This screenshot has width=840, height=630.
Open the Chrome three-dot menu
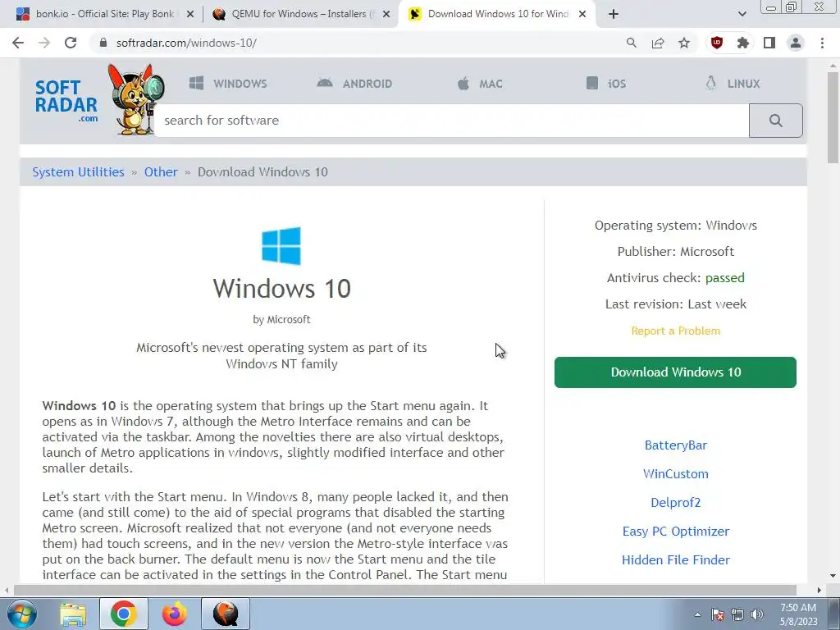click(x=822, y=43)
